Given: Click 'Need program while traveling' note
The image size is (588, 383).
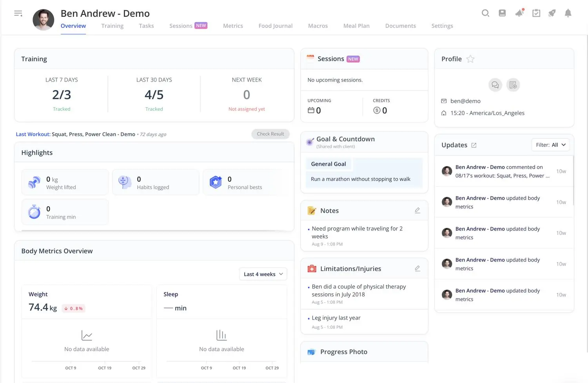Looking at the screenshot, I should pos(357,233).
